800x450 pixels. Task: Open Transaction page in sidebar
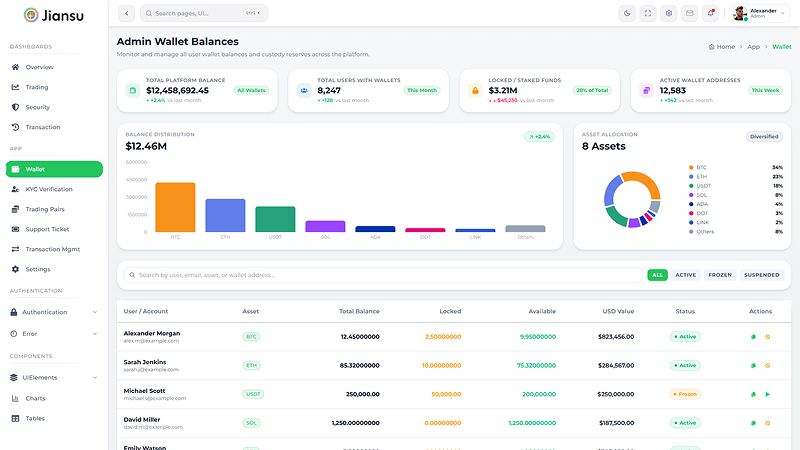pyautogui.click(x=54, y=127)
